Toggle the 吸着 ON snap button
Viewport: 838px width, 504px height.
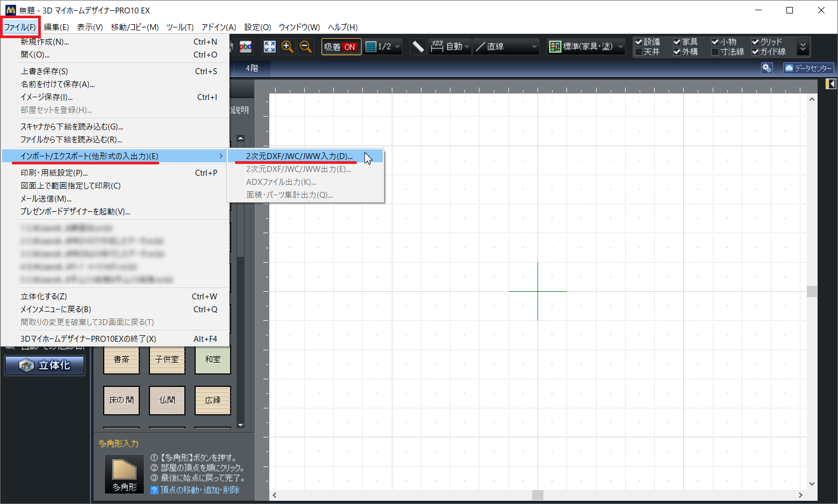(x=341, y=47)
